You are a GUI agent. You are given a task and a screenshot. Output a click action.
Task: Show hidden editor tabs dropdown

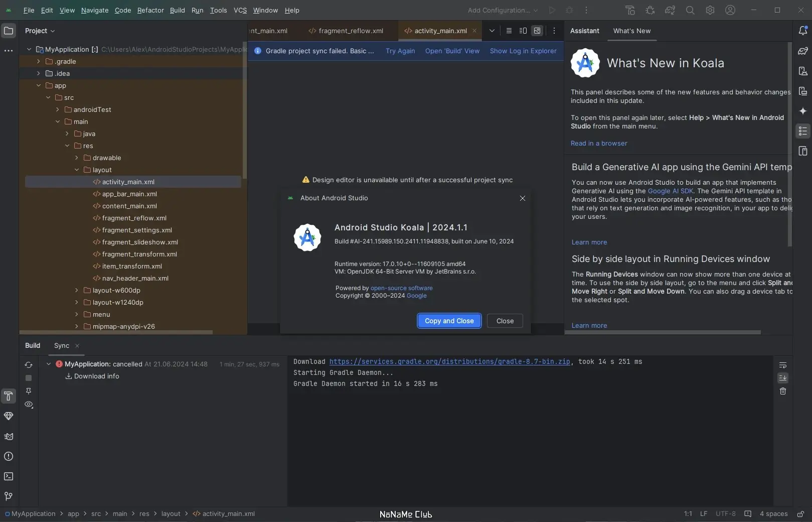pyautogui.click(x=492, y=31)
